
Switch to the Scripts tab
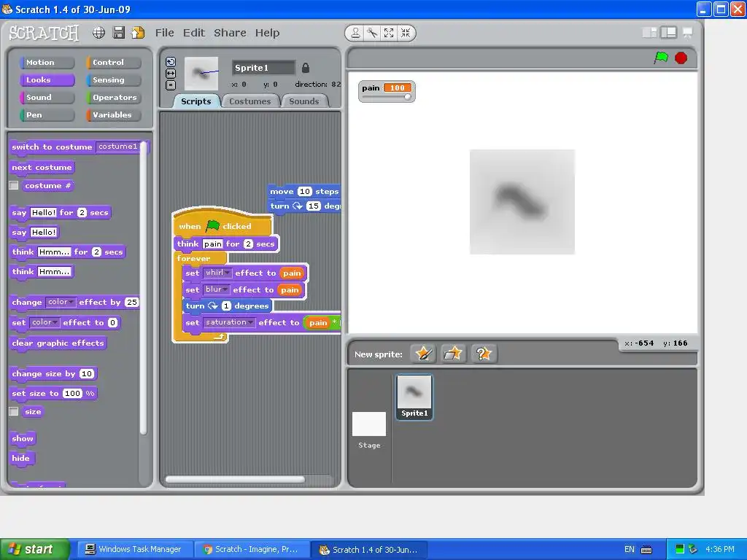(196, 101)
